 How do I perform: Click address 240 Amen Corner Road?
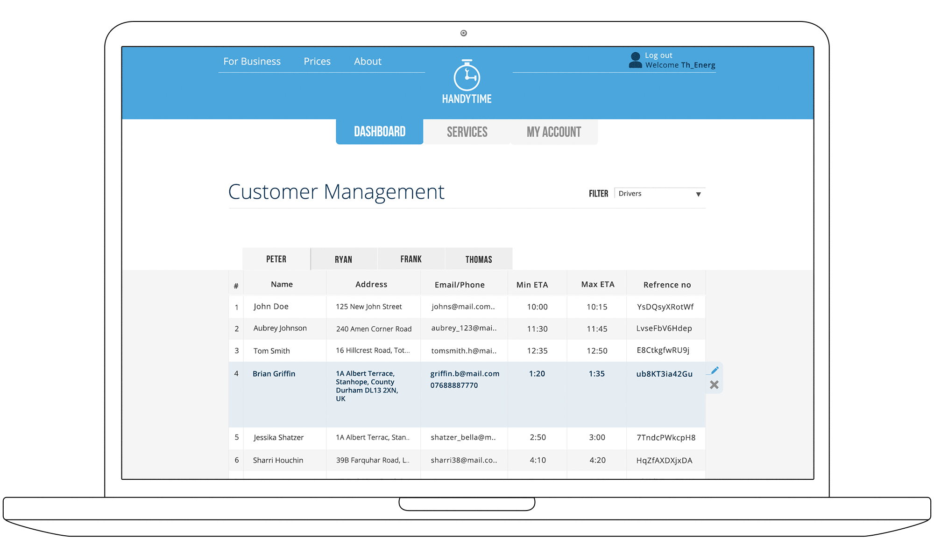(374, 329)
